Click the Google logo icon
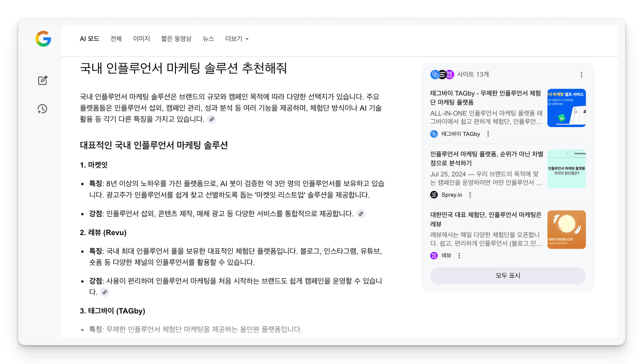This screenshot has height=364, width=644. coord(43,39)
